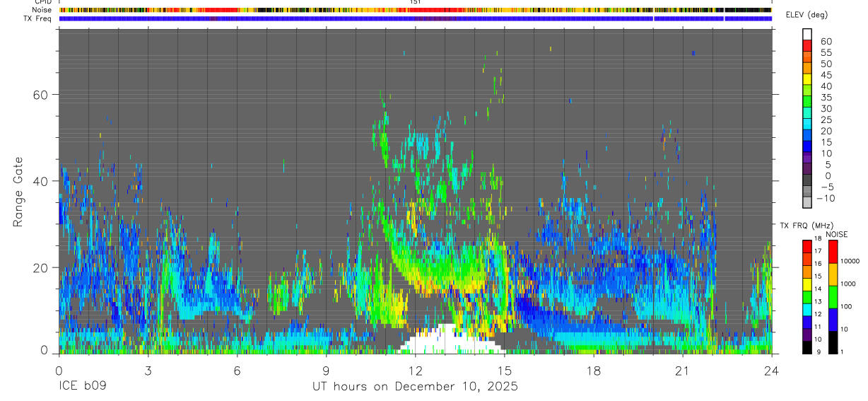Click the purple swatch in the ELEV colorbar
The width and height of the screenshot is (868, 401).
click(x=807, y=158)
